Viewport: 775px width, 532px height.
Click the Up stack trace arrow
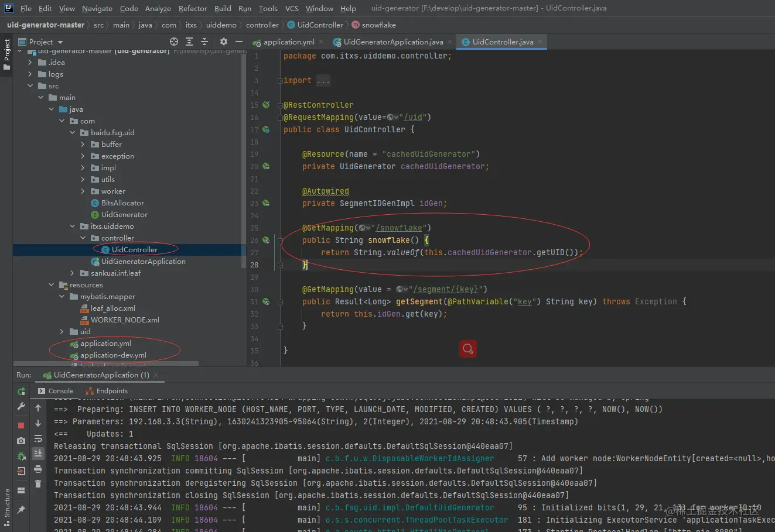38,408
